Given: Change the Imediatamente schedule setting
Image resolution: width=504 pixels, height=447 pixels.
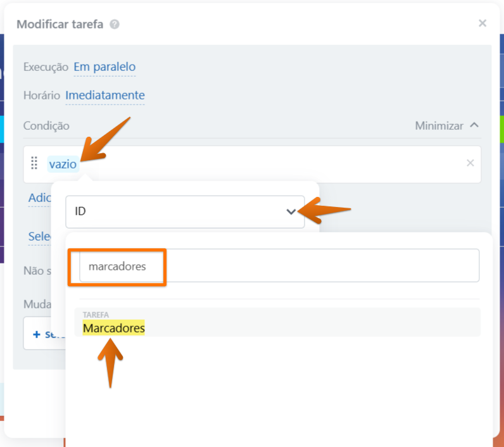Looking at the screenshot, I should pos(104,95).
